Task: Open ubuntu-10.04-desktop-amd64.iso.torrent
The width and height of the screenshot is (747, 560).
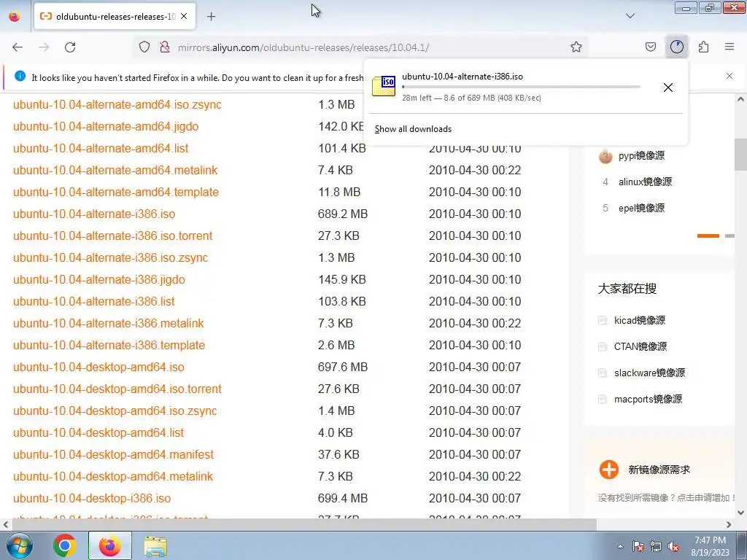Action: (x=117, y=389)
